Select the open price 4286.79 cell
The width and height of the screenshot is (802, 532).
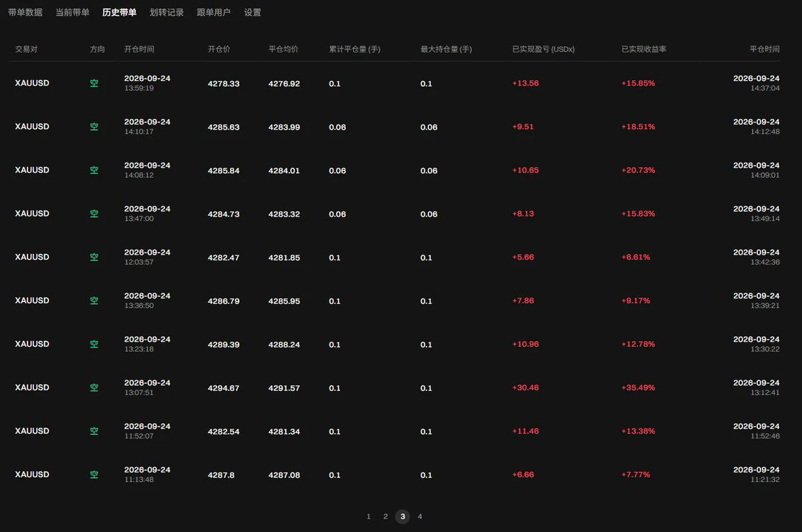tap(224, 301)
